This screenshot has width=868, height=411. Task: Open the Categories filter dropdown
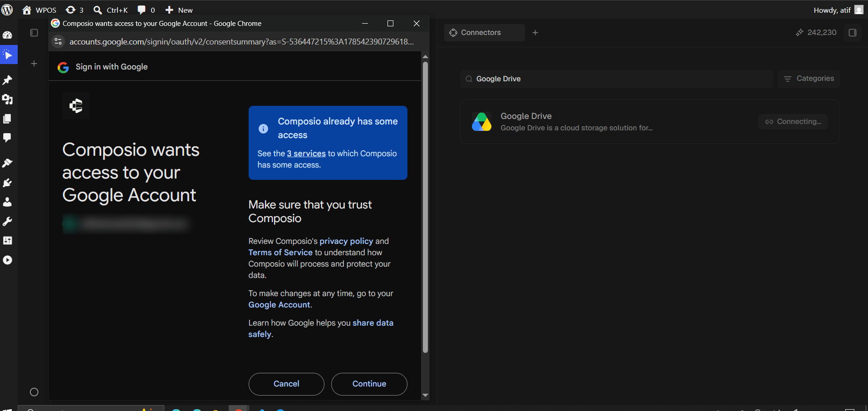click(809, 79)
